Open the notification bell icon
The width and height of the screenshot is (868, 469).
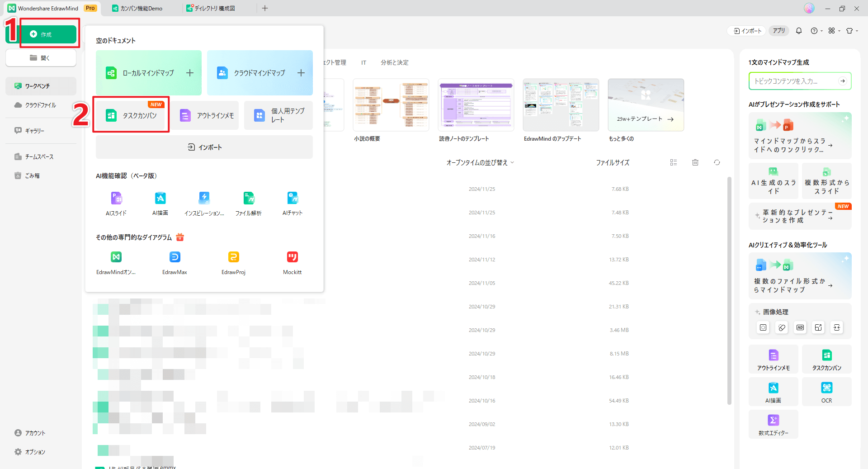(799, 31)
